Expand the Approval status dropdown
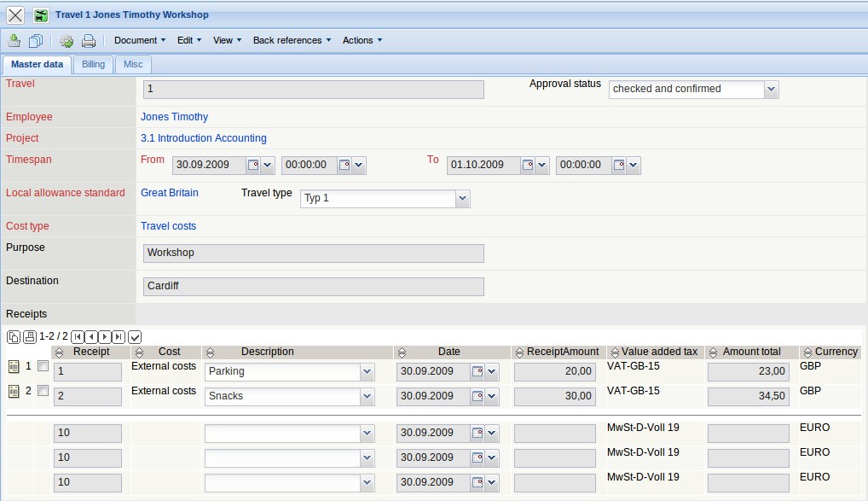This screenshot has width=868, height=501. click(x=771, y=89)
